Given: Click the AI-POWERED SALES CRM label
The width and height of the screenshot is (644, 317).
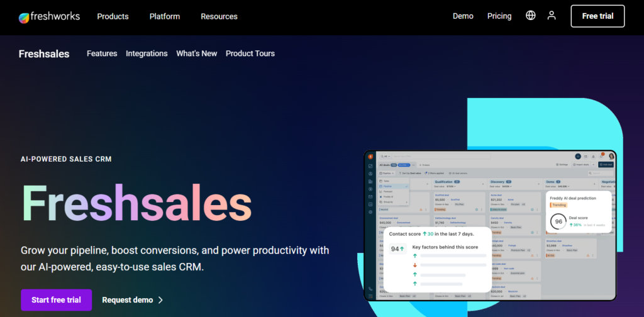Looking at the screenshot, I should click(x=66, y=159).
